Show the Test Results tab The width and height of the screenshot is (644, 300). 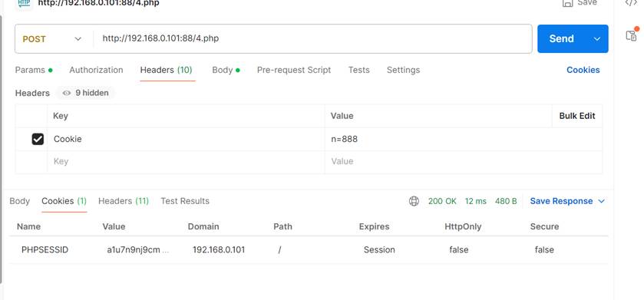click(x=185, y=201)
